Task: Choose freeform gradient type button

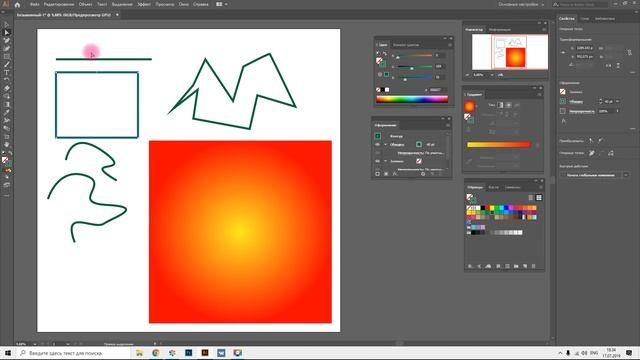Action: click(517, 105)
